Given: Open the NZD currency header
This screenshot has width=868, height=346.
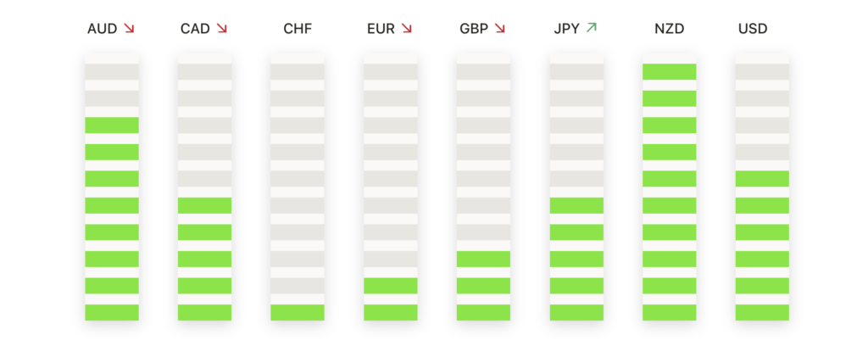Looking at the screenshot, I should tap(670, 29).
